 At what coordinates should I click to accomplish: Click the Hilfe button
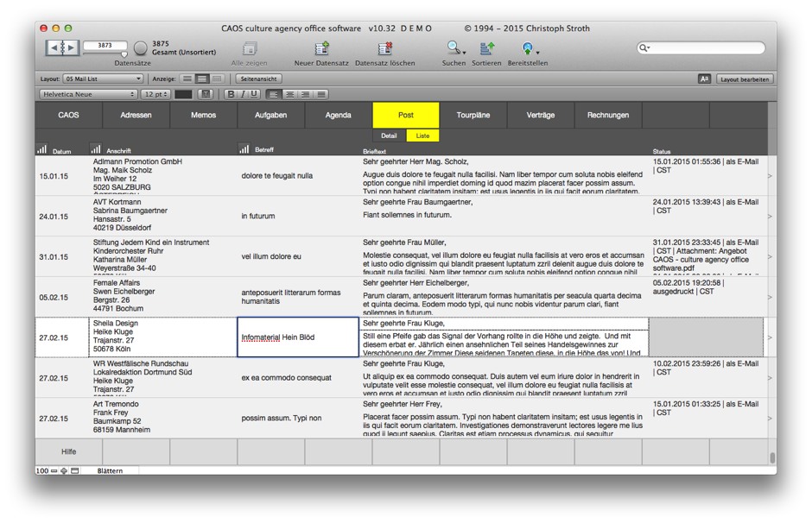pos(68,451)
